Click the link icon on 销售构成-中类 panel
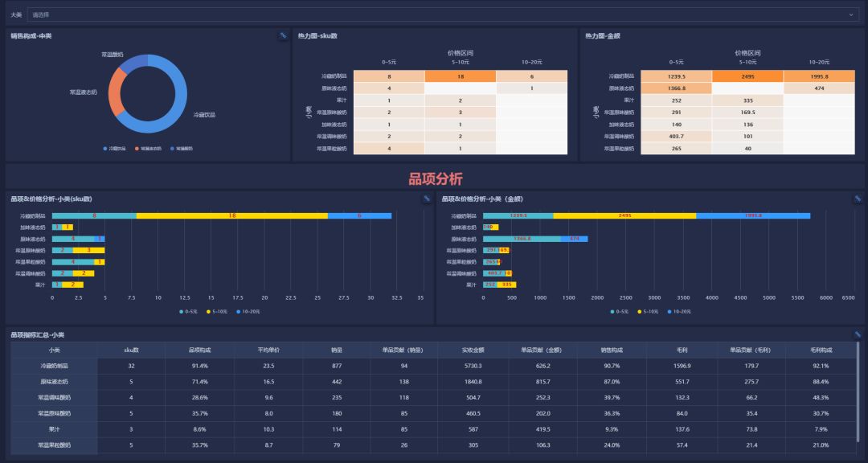Viewport: 868px width, 463px height. tap(283, 35)
